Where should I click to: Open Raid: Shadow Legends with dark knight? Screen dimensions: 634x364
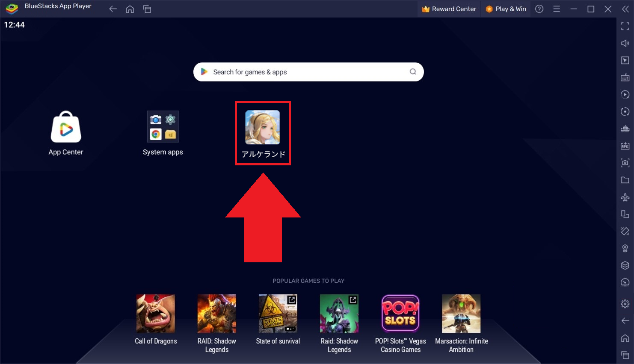(x=339, y=314)
